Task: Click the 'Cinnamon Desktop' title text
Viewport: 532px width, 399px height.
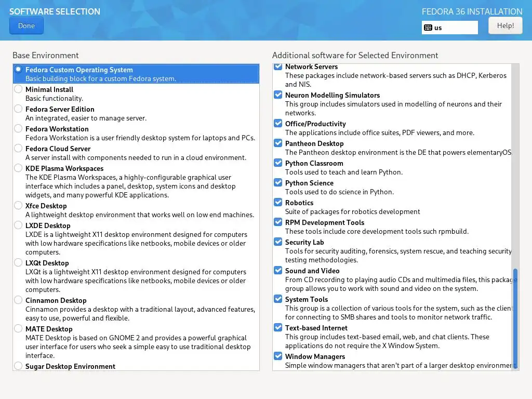Action: coord(56,301)
